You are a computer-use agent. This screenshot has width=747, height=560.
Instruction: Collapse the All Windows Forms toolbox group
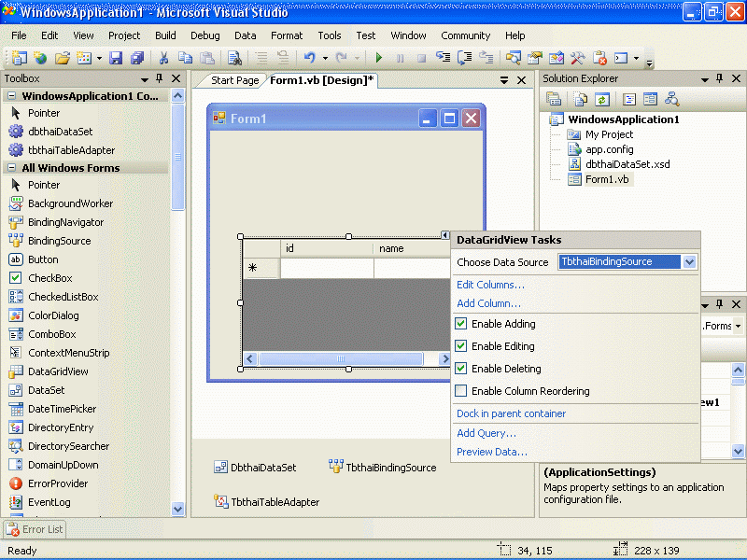[12, 168]
